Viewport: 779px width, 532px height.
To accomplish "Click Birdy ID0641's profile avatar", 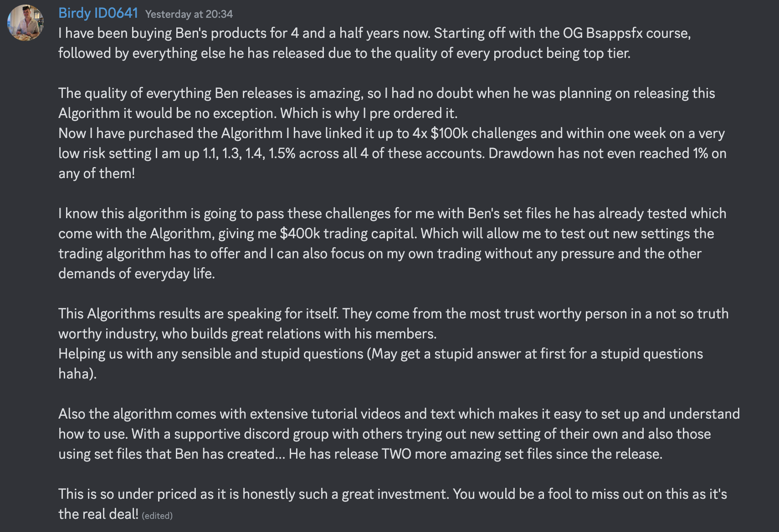I will (x=26, y=22).
